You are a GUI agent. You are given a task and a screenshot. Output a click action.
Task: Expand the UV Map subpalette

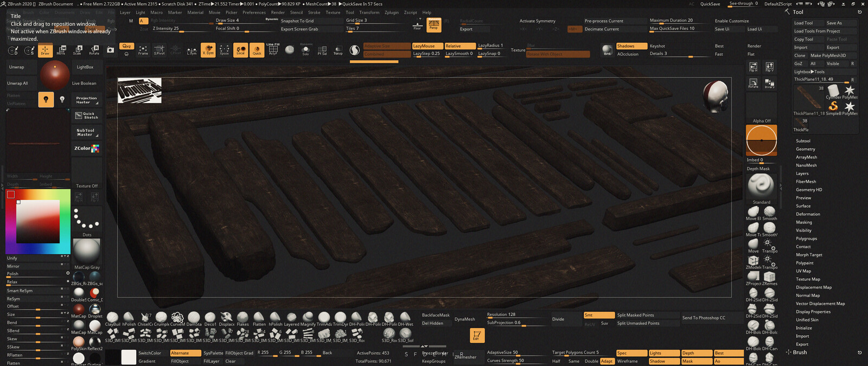coord(803,271)
